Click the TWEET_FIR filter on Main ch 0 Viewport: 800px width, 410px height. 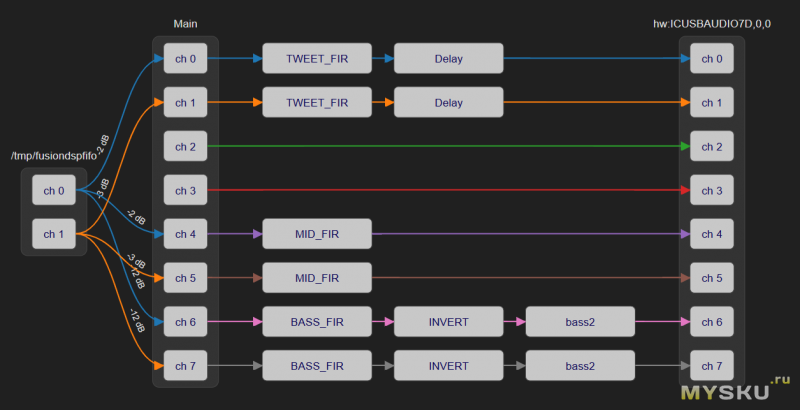[317, 59]
